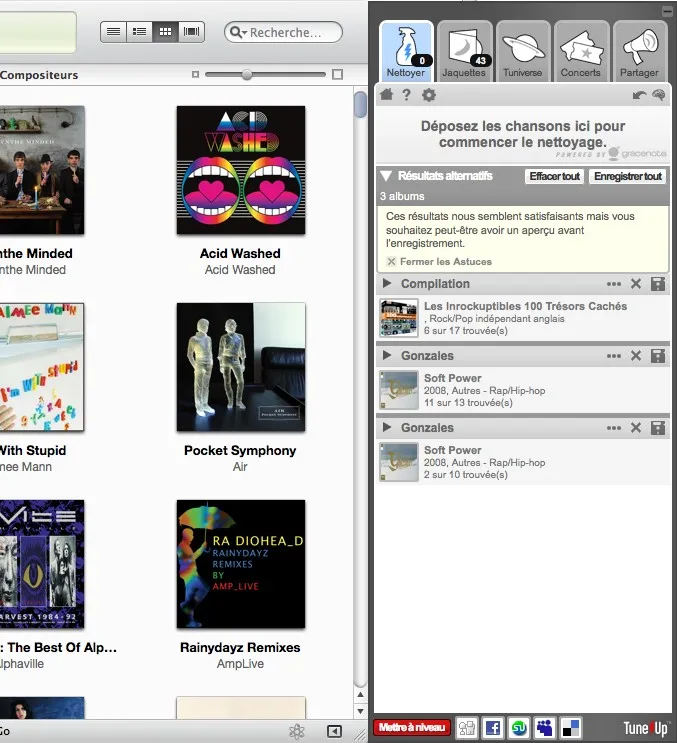Save the second Gonzales result

point(658,428)
